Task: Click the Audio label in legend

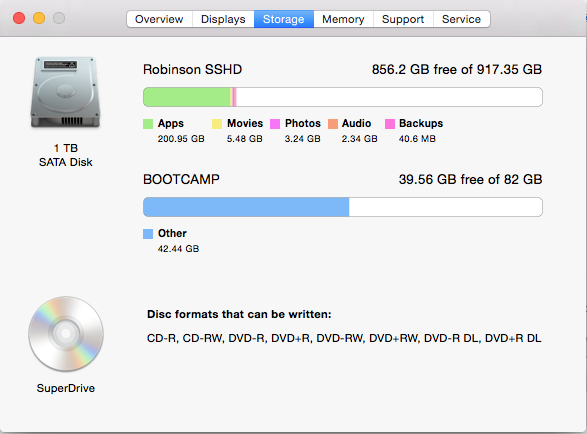Action: [356, 123]
